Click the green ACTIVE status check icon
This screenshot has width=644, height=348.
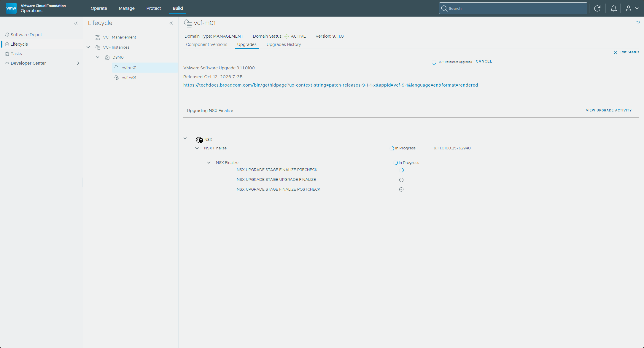click(x=287, y=36)
